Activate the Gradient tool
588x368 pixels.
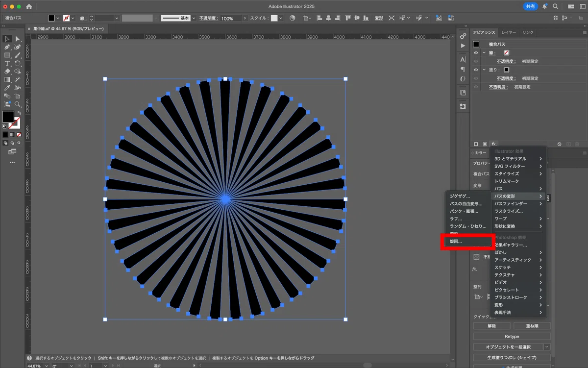coord(7,79)
